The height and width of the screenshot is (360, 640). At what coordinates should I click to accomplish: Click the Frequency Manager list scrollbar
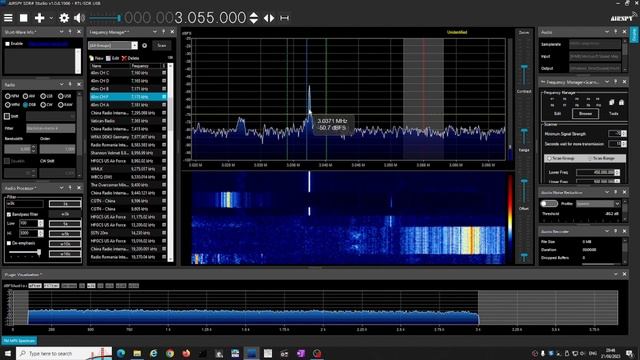(x=171, y=162)
